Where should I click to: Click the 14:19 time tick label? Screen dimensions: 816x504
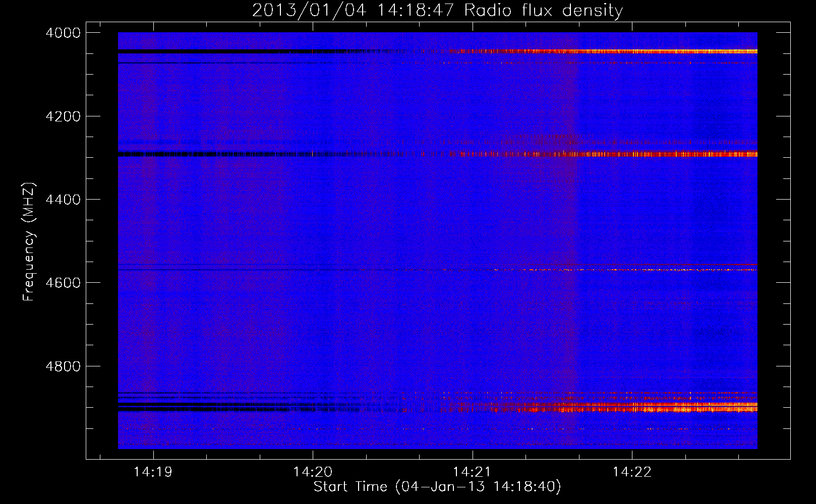point(153,472)
